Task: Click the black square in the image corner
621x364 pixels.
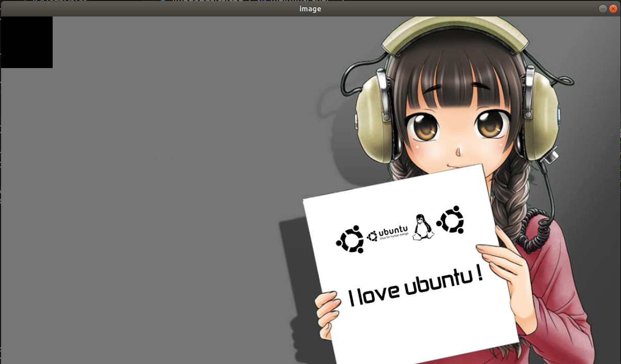Action: tap(27, 42)
